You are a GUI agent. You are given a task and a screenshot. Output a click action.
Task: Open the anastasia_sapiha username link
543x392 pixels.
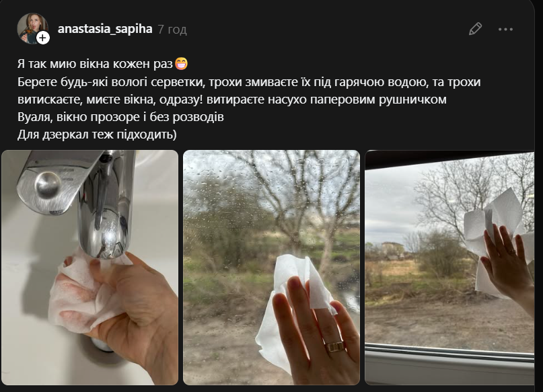(x=105, y=29)
